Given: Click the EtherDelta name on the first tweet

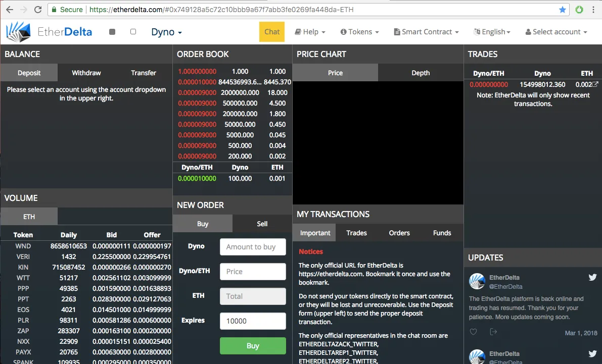Looking at the screenshot, I should point(504,277).
